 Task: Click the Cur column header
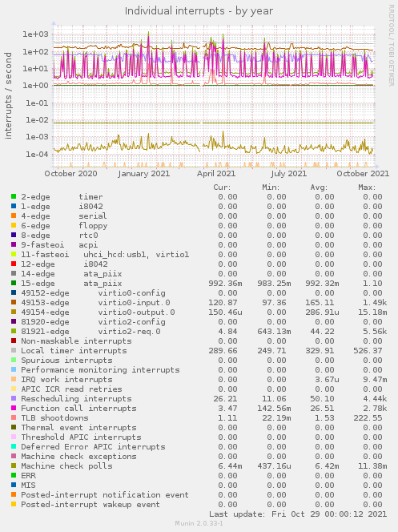click(222, 187)
